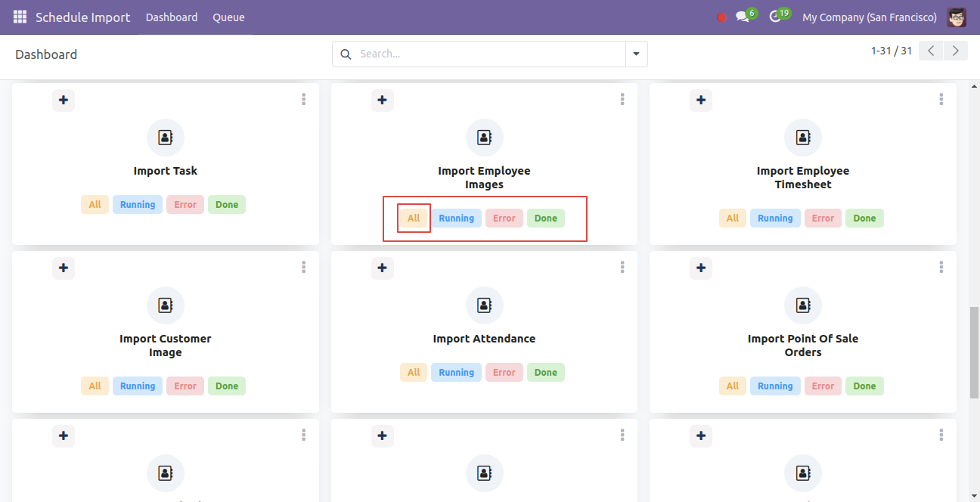Open the conversations chat icon
Screen dimensions: 980x502
(x=743, y=17)
